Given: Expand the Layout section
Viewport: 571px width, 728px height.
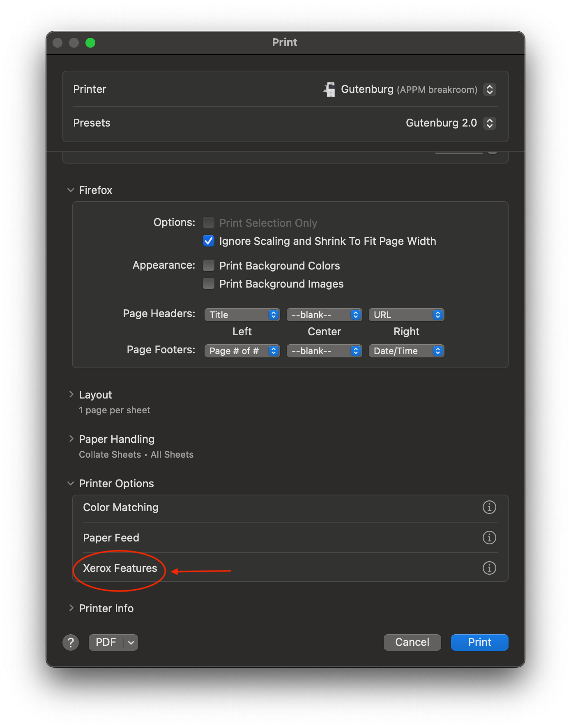Looking at the screenshot, I should [x=71, y=394].
